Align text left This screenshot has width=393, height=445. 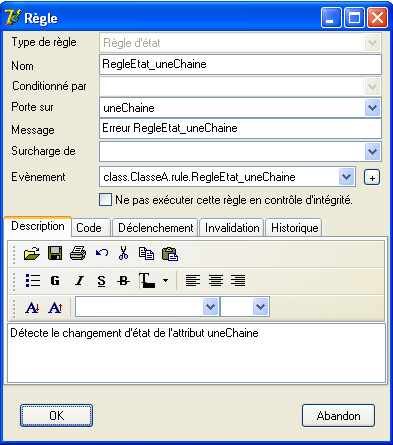click(193, 281)
